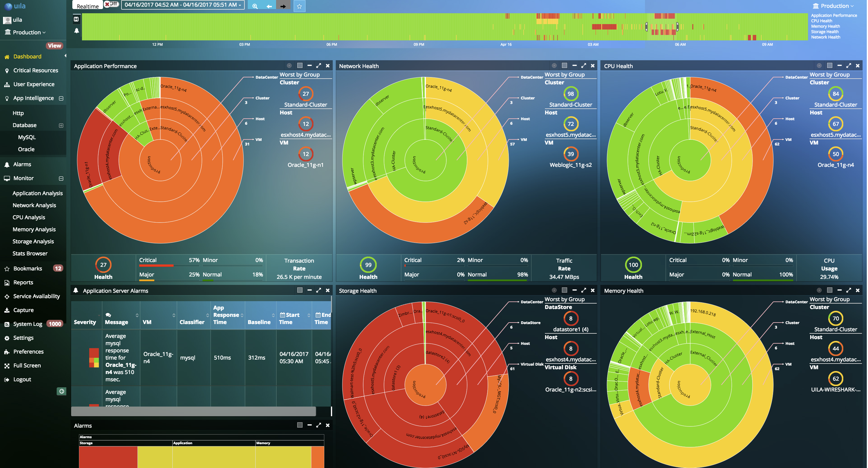
Task: Minimize the Storage Health panel
Action: click(574, 290)
